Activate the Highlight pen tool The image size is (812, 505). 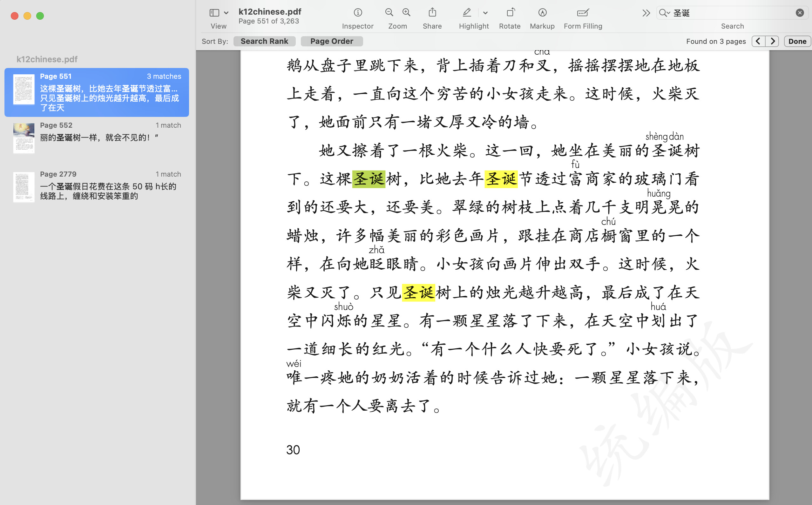coord(467,13)
